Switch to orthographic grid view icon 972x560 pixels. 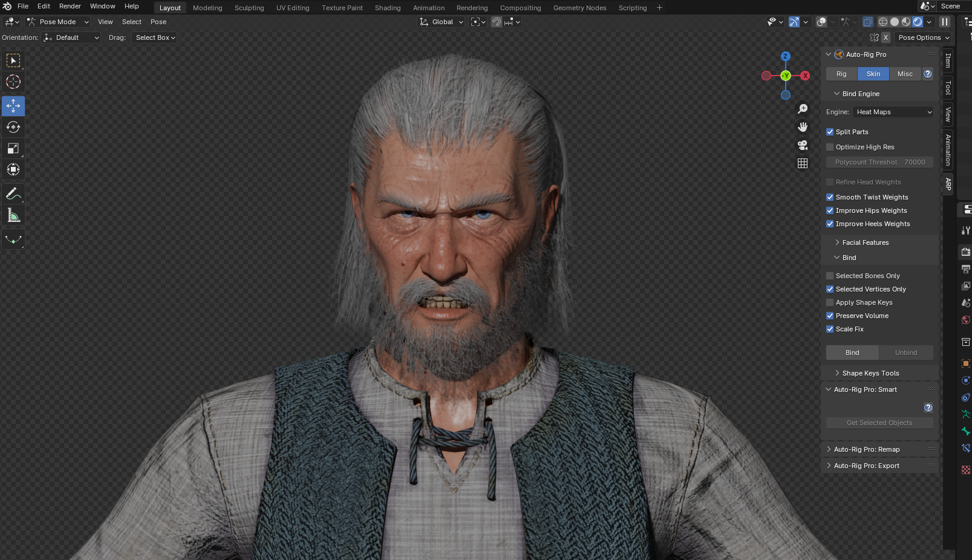[803, 163]
